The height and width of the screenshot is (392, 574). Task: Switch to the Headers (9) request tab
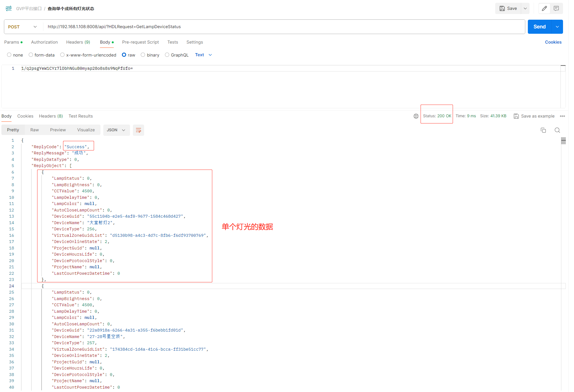(x=78, y=42)
